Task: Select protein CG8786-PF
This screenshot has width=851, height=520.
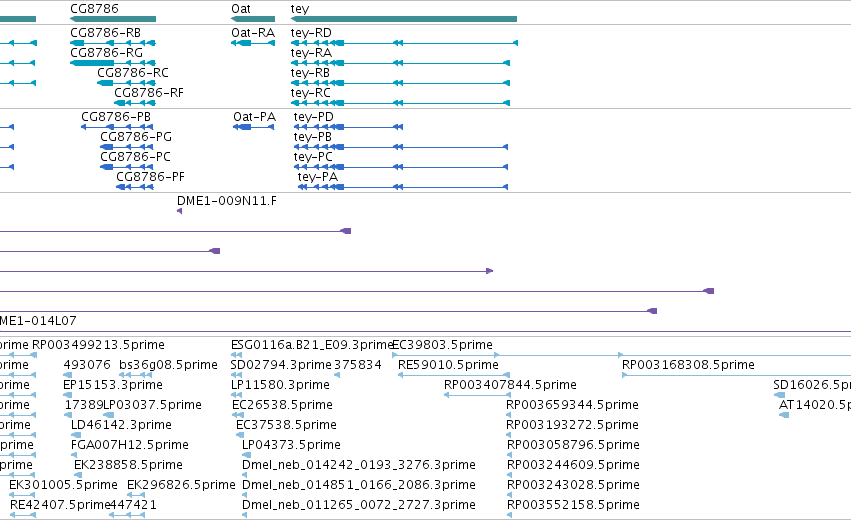Action: point(150,177)
